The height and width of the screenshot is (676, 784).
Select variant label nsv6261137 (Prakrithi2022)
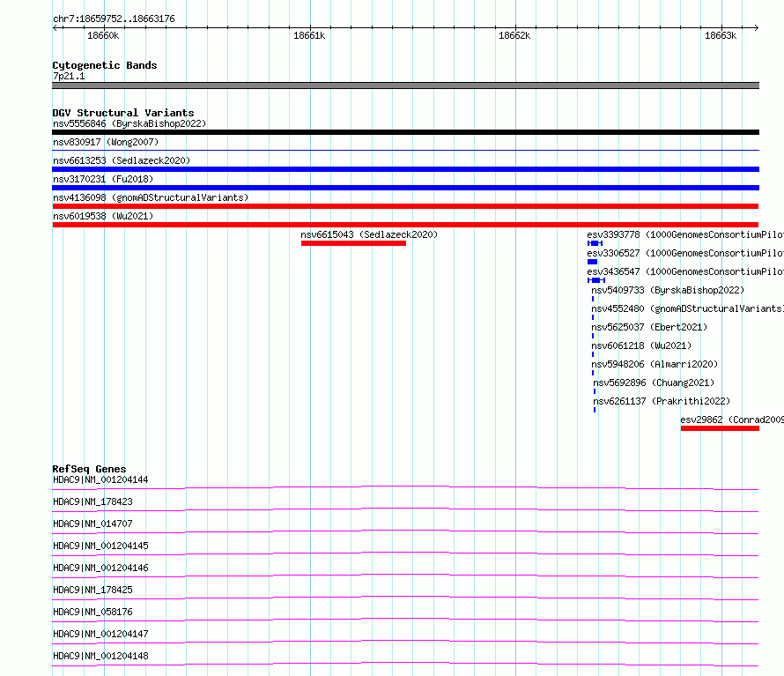(662, 401)
